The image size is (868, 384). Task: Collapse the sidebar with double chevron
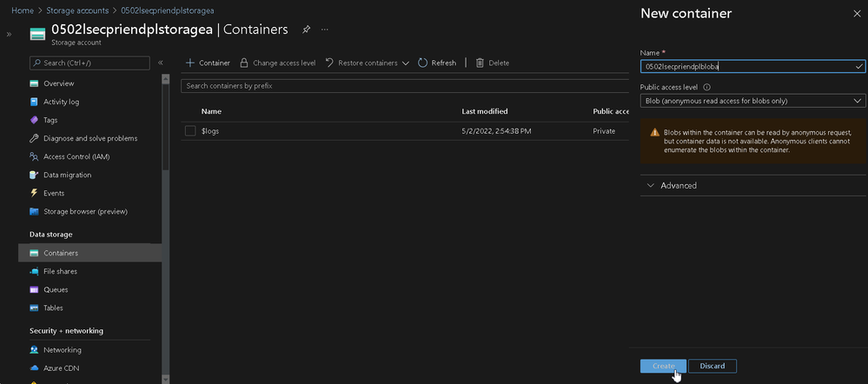(161, 63)
